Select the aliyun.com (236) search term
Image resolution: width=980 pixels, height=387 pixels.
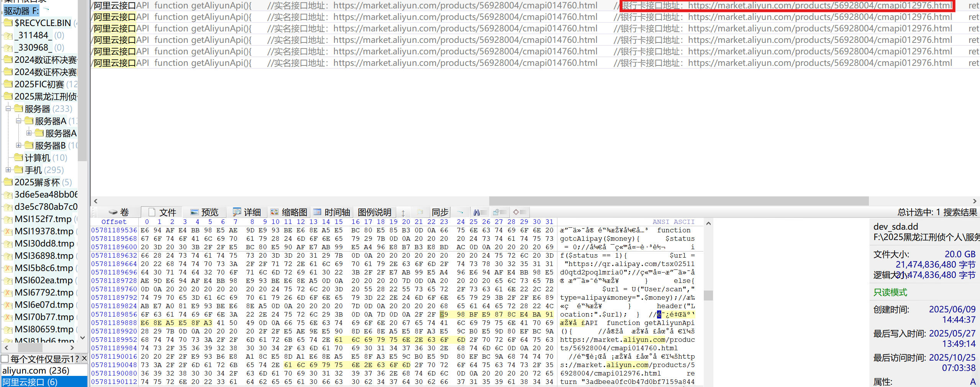[x=36, y=371]
